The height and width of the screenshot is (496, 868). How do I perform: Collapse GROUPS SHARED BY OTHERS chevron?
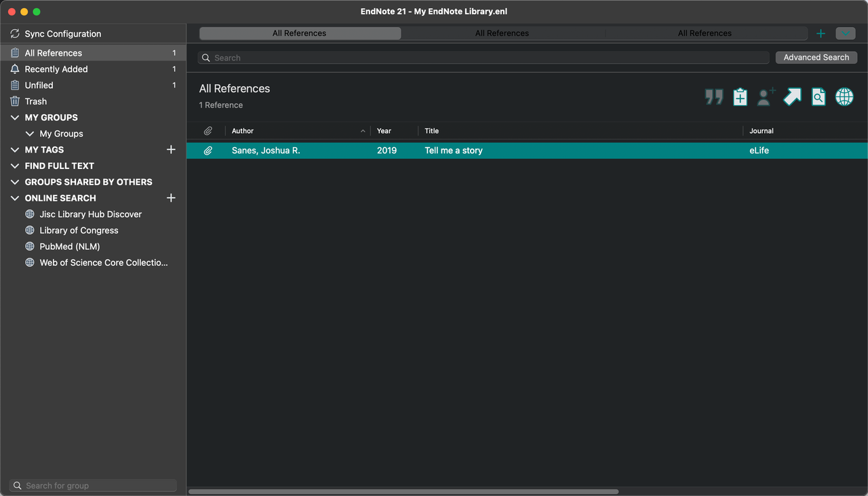[x=15, y=182]
